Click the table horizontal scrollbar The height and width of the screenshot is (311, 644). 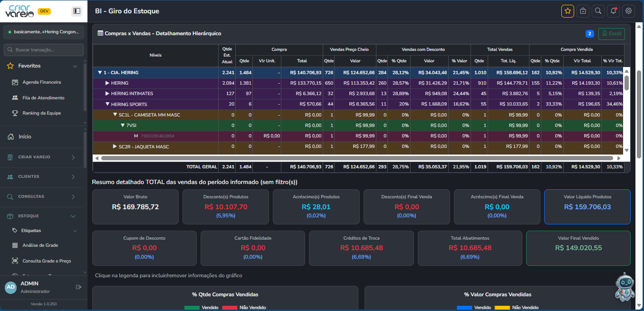pyautogui.click(x=356, y=158)
